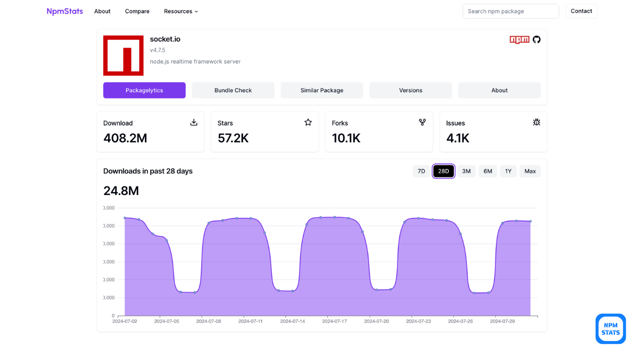
Task: Select the 7D time range
Action: point(422,171)
